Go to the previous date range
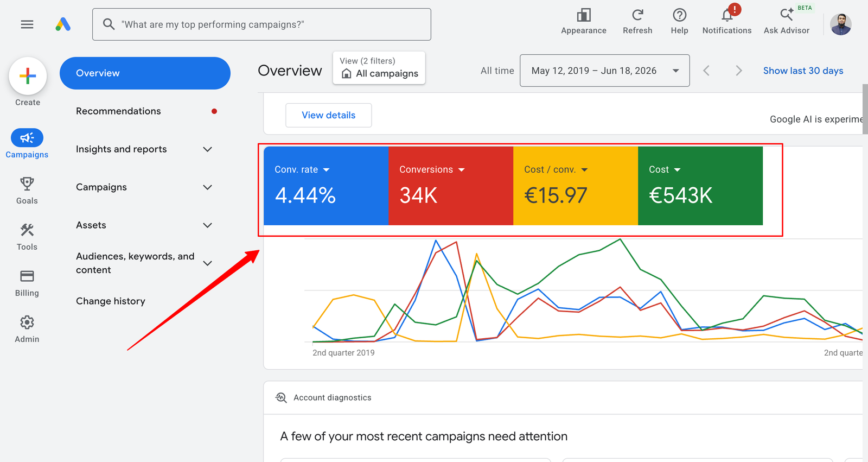Viewport: 868px width, 462px height. (706, 71)
